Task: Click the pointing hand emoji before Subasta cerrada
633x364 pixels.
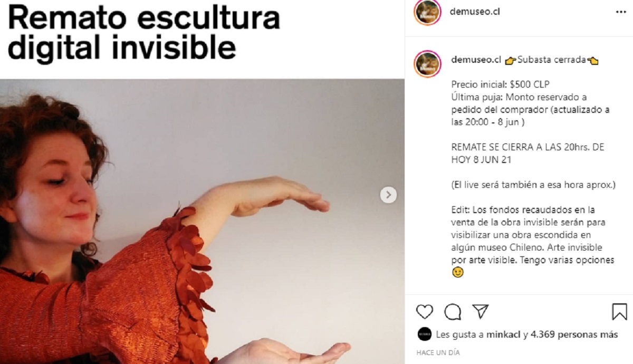Action: pyautogui.click(x=510, y=60)
